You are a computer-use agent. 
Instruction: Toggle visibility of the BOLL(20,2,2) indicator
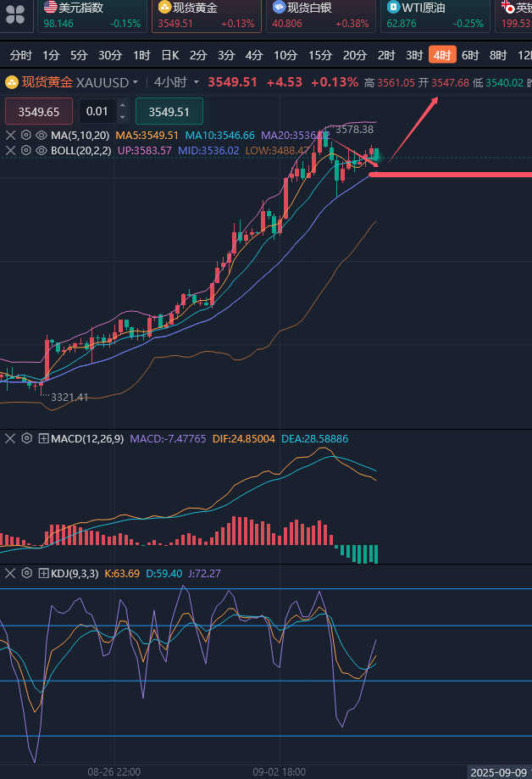pyautogui.click(x=42, y=150)
